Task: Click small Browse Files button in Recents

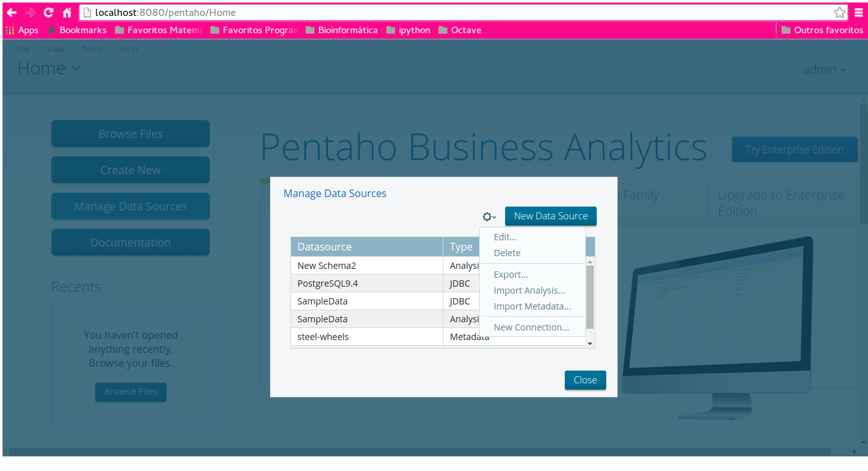Action: [131, 392]
